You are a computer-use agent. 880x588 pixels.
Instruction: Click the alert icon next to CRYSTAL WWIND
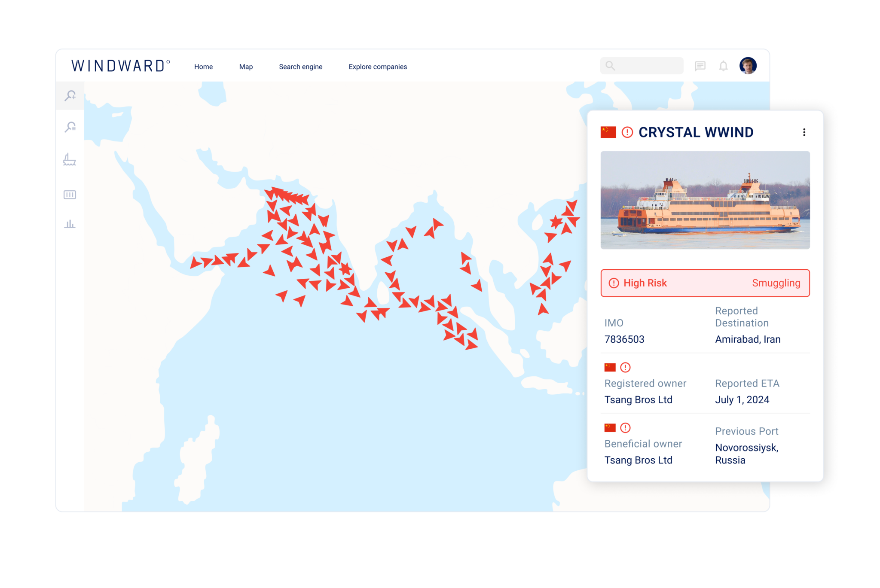click(x=627, y=132)
